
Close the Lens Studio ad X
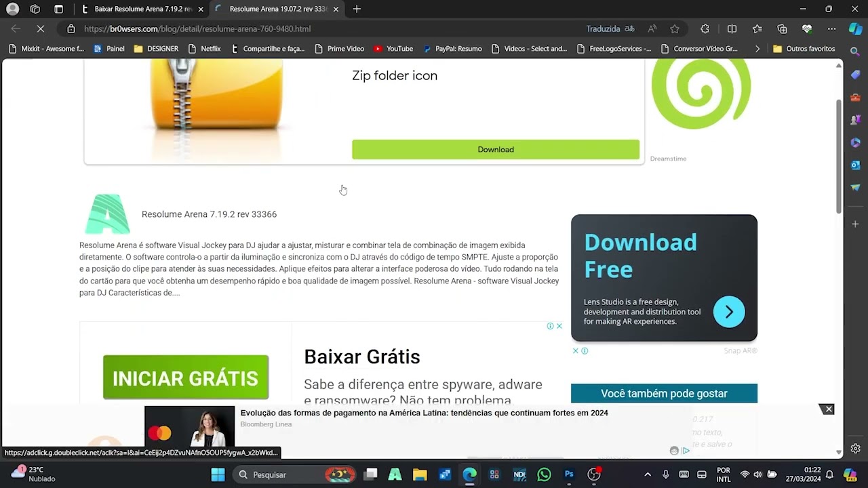[x=576, y=351]
